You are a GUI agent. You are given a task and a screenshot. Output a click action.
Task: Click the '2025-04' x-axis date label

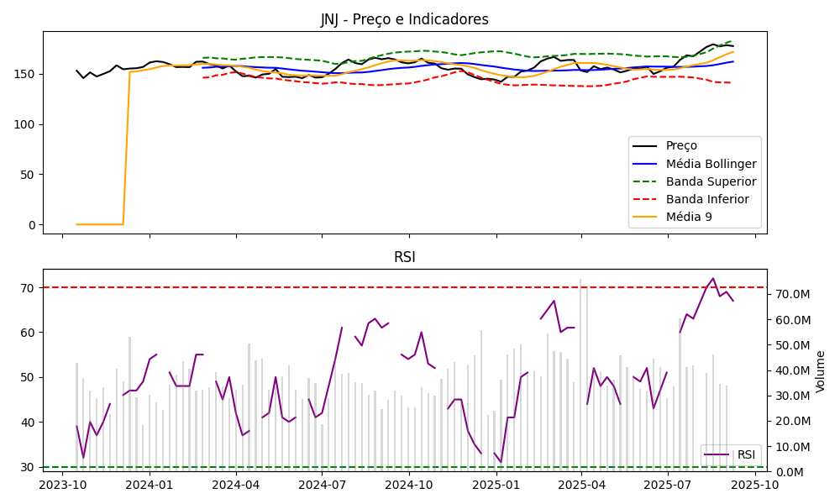pos(581,485)
